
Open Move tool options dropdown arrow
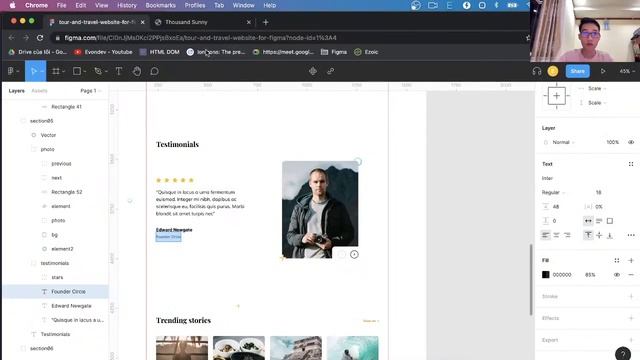(x=42, y=71)
